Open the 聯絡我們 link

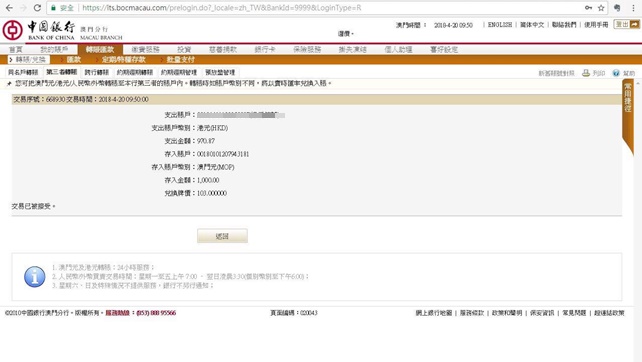click(564, 25)
